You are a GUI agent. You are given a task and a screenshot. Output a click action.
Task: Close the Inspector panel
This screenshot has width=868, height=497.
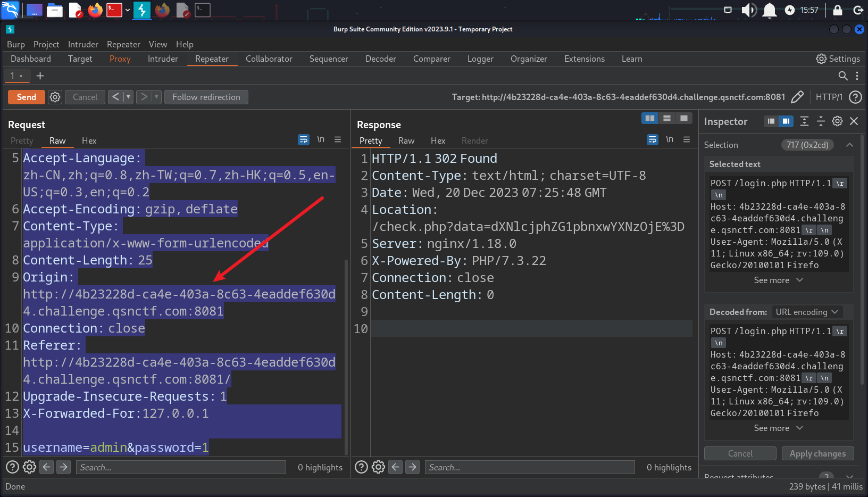(x=854, y=121)
